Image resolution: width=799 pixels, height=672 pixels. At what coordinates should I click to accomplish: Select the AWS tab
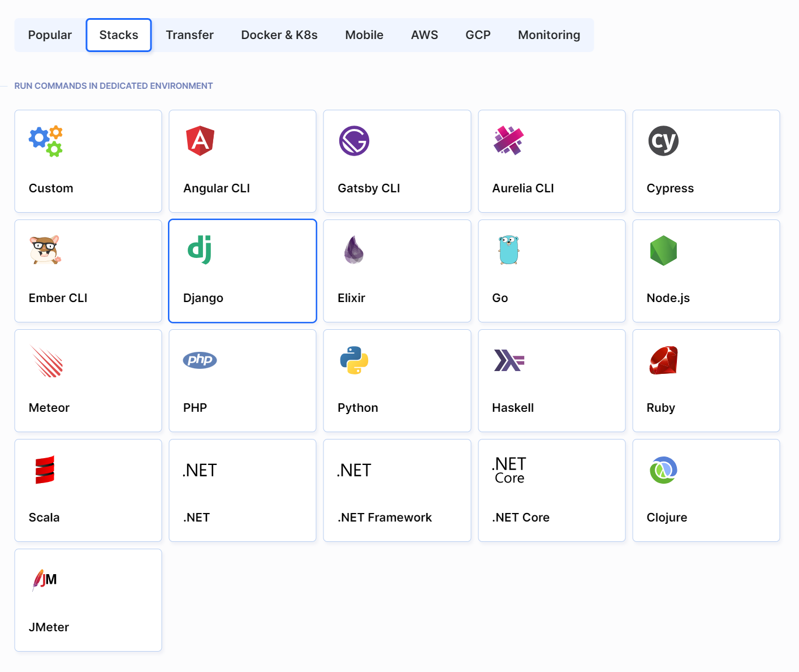pos(425,35)
